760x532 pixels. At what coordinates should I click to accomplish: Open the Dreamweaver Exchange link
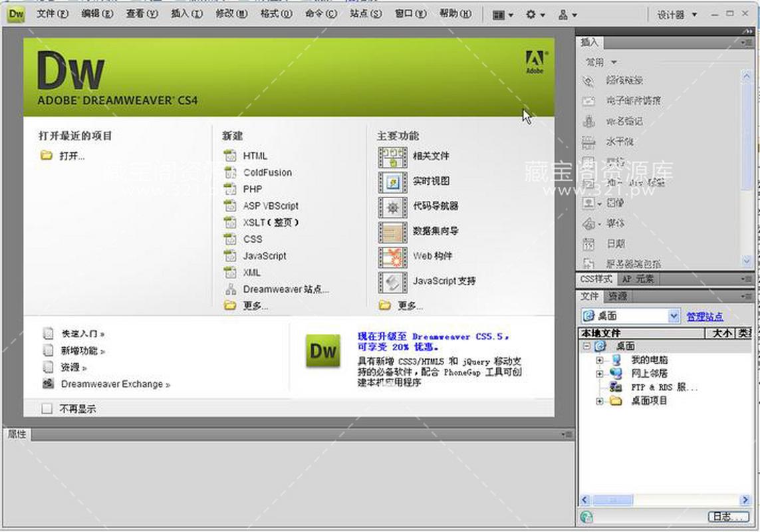click(113, 383)
